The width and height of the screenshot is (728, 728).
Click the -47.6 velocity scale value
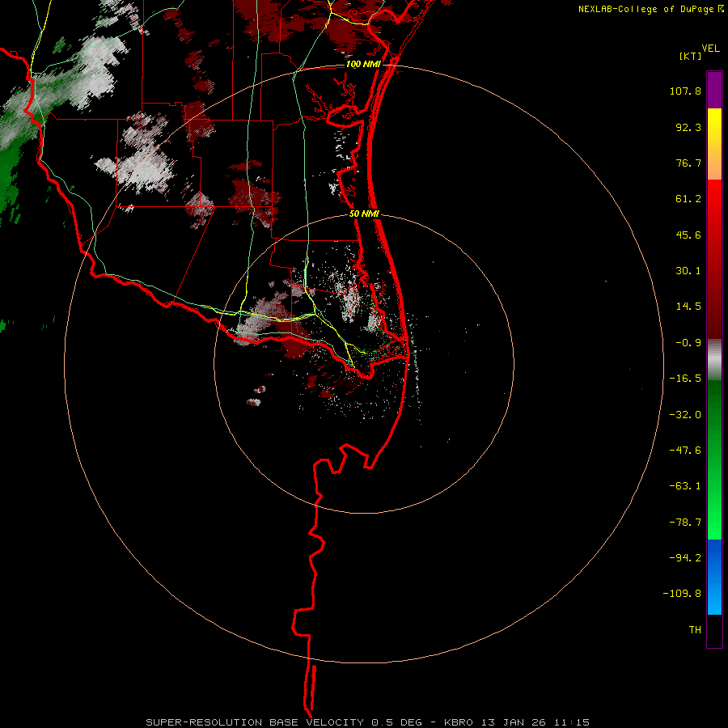point(685,451)
